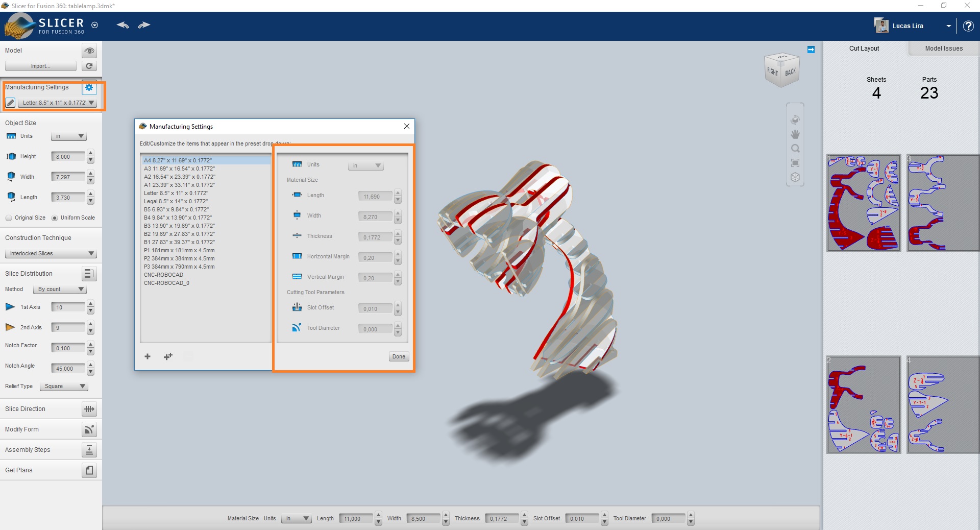Click the perspective cube view icon
Screen dimensions: 980x530
795,177
